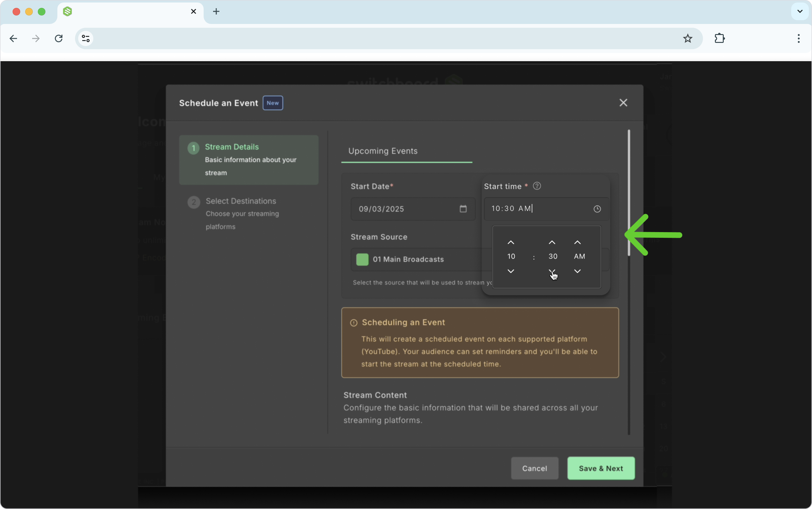Viewport: 812px width, 509px height.
Task: Toggle AM/PM with the down chevron
Action: pyautogui.click(x=577, y=271)
